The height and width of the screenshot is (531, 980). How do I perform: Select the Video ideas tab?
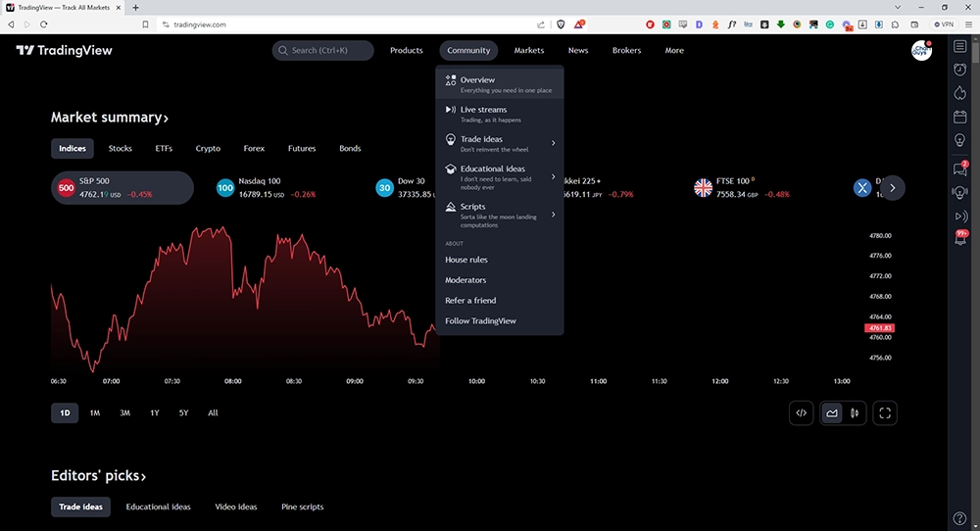236,507
